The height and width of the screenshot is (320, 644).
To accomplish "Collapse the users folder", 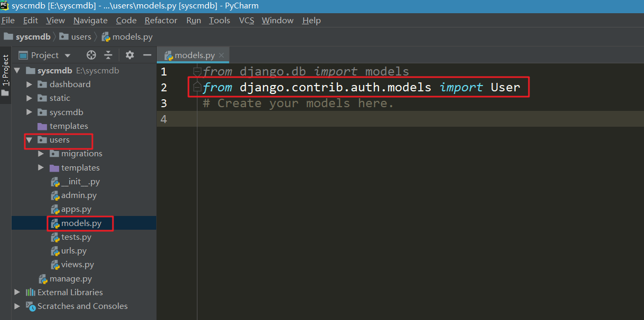I will click(29, 140).
